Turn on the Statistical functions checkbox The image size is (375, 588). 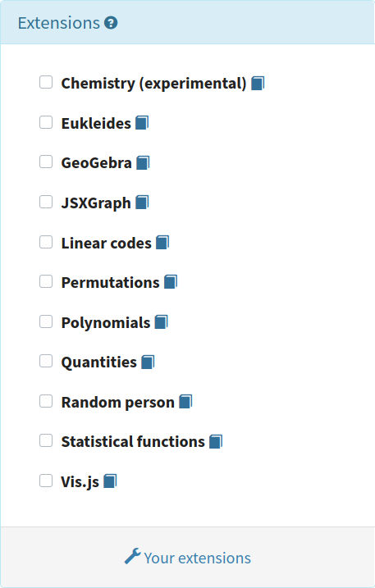click(46, 440)
